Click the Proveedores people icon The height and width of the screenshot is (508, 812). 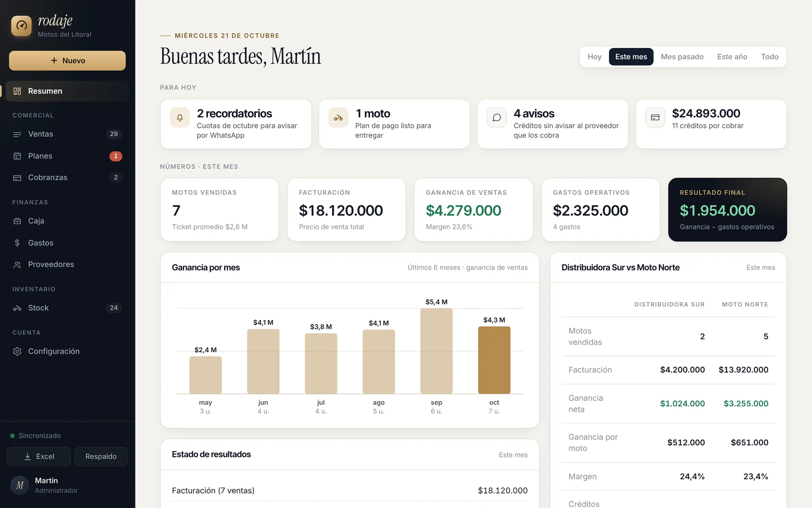click(x=17, y=265)
